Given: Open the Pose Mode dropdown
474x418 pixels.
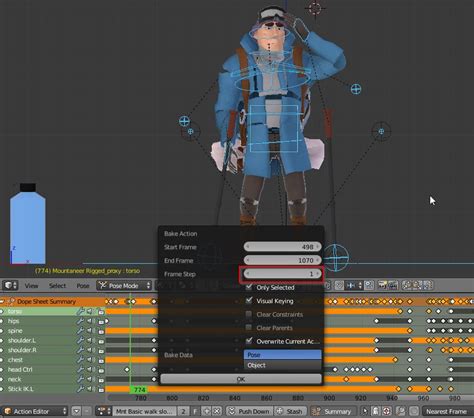Looking at the screenshot, I should pyautogui.click(x=124, y=286).
